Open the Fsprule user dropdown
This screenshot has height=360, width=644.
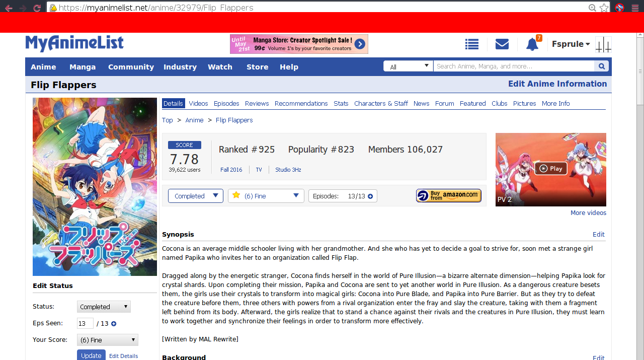pyautogui.click(x=571, y=44)
